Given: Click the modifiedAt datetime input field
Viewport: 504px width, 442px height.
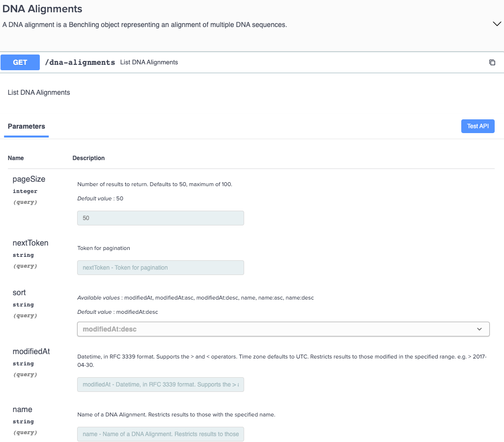Looking at the screenshot, I should (161, 385).
